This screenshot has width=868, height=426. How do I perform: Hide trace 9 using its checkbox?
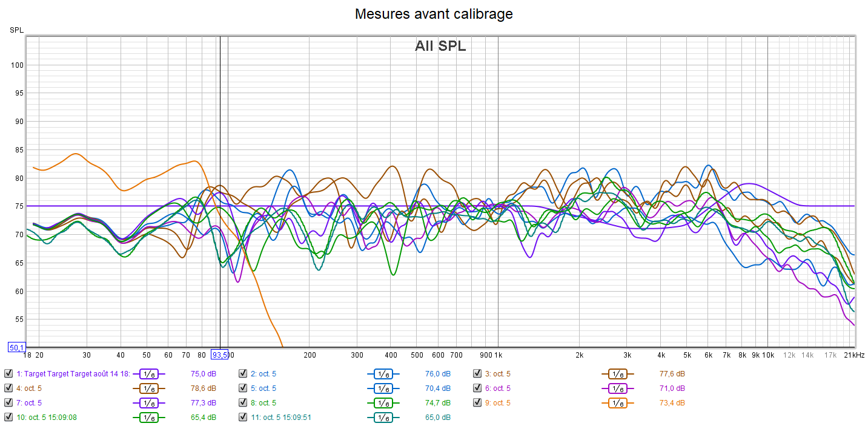click(477, 402)
